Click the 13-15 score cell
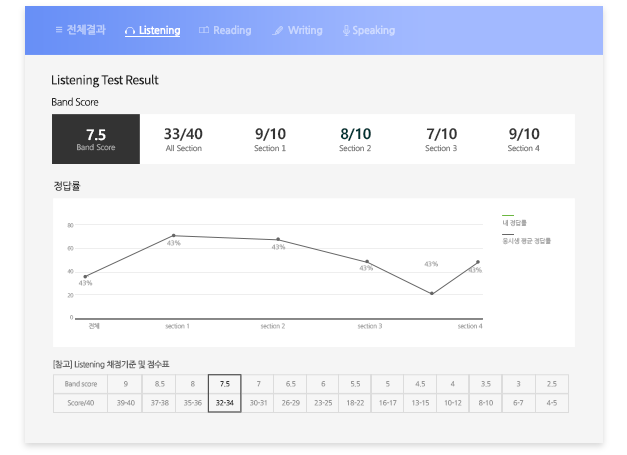Screen dimensions: 627x455 [420, 403]
